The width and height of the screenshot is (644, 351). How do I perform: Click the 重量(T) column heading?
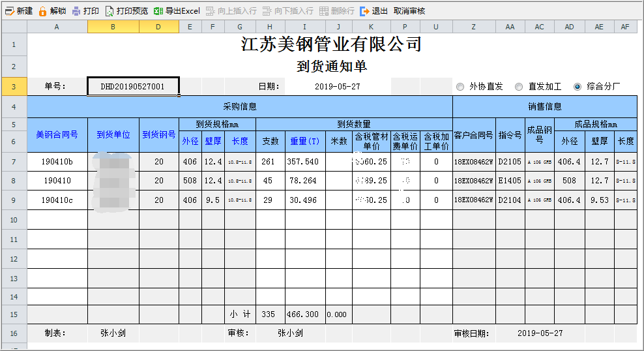305,142
